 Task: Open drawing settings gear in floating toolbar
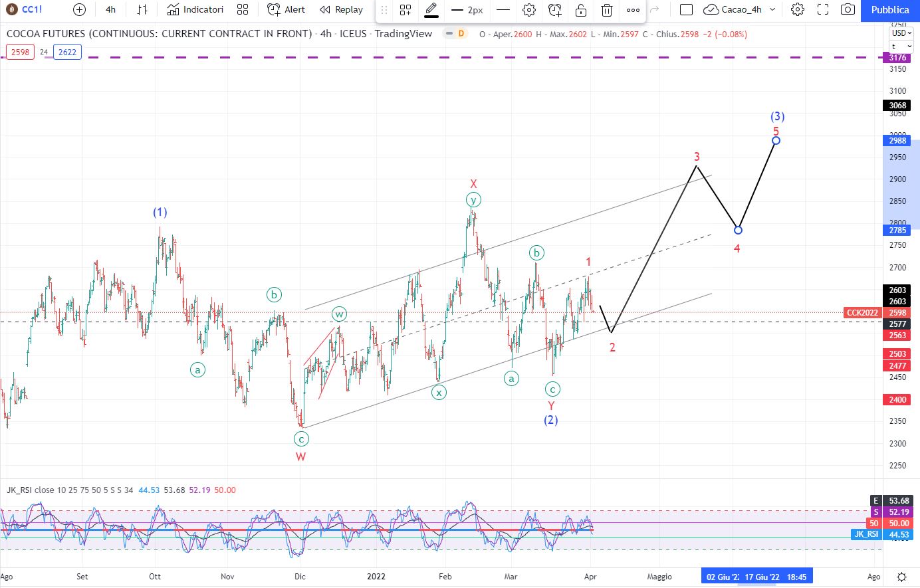(x=529, y=10)
